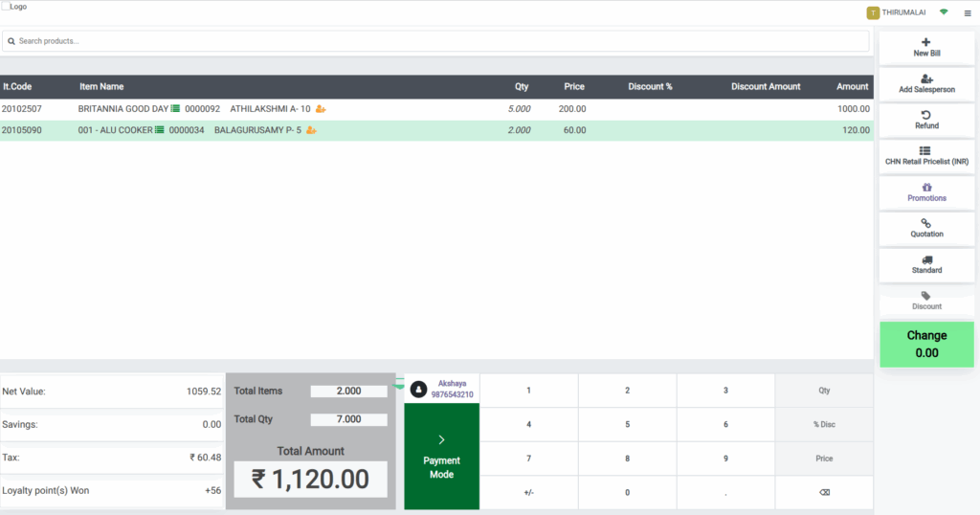Click amount 1000.00 cell
The image size is (980, 515).
point(854,109)
